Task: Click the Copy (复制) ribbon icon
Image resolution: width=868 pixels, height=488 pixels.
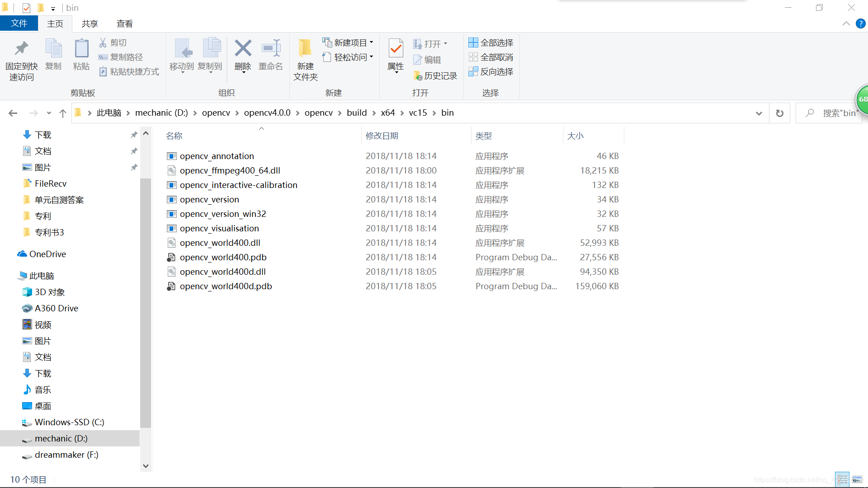Action: [x=53, y=48]
